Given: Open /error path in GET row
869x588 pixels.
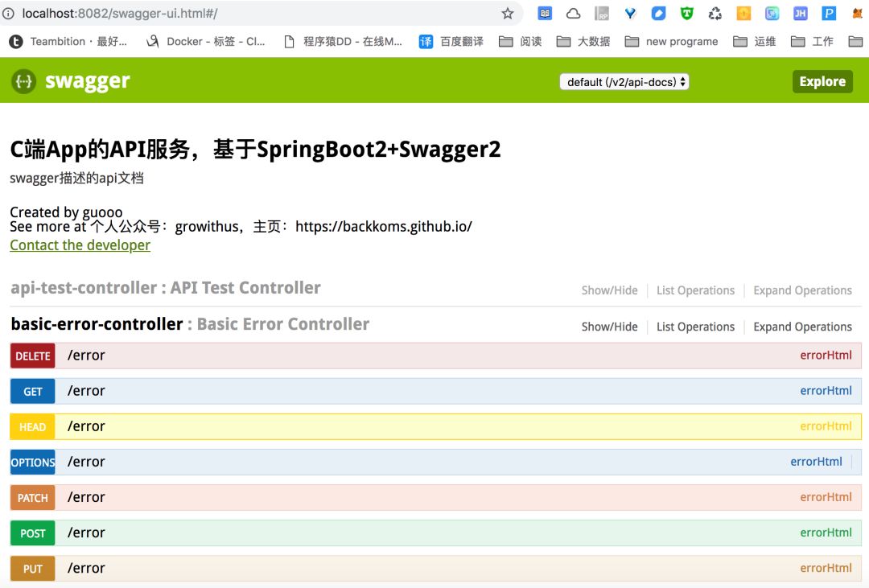Looking at the screenshot, I should click(86, 391).
